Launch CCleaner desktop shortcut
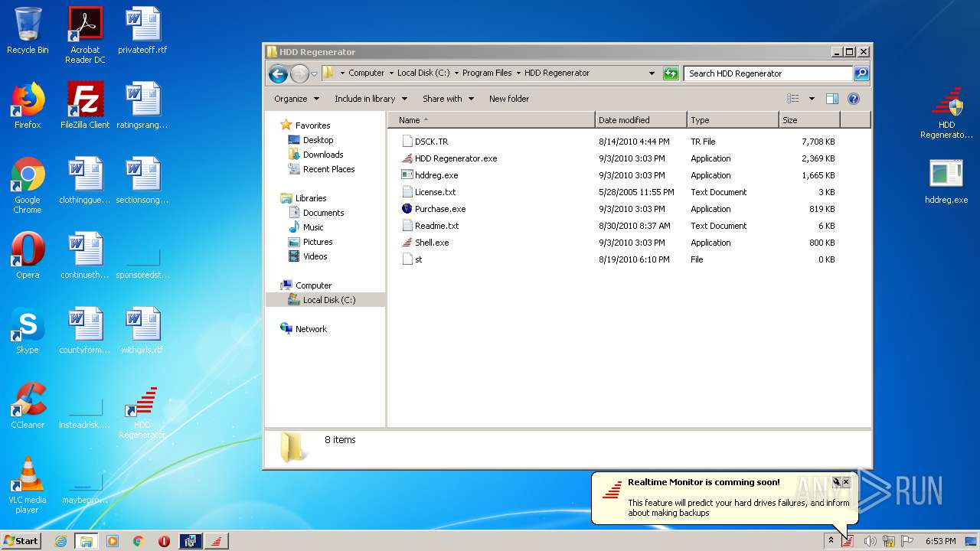The image size is (980, 551). click(28, 406)
